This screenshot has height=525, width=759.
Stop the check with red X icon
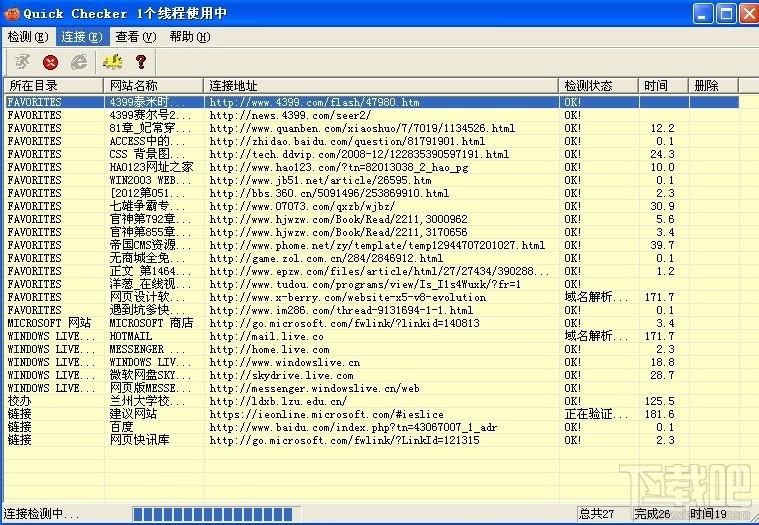tap(50, 62)
